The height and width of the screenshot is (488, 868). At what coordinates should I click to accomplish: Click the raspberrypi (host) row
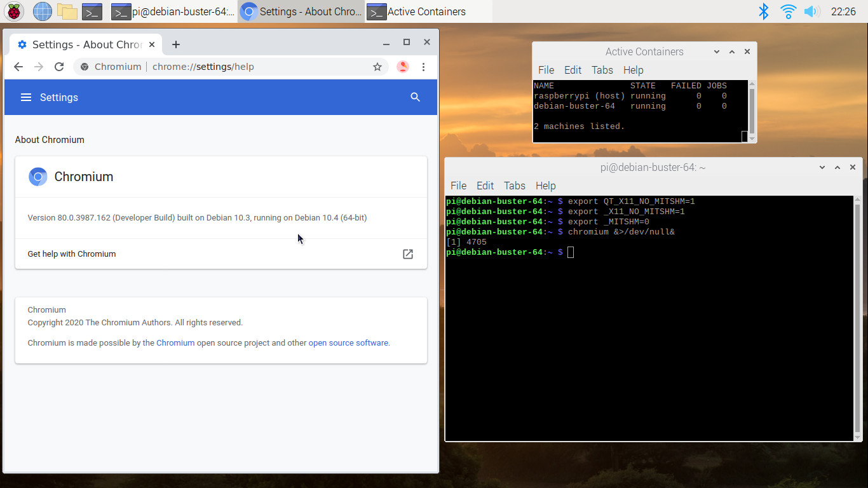pos(630,96)
